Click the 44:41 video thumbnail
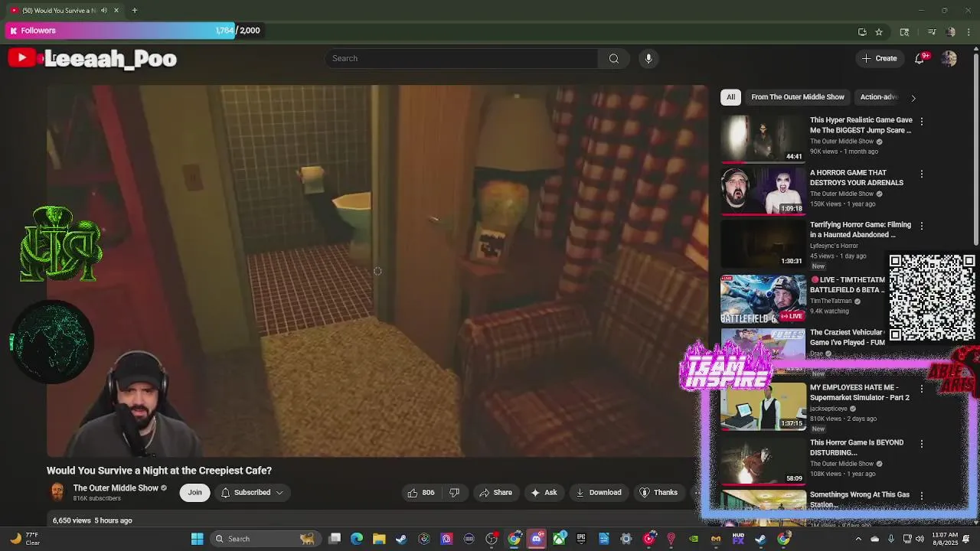Image resolution: width=980 pixels, height=551 pixels. [763, 139]
